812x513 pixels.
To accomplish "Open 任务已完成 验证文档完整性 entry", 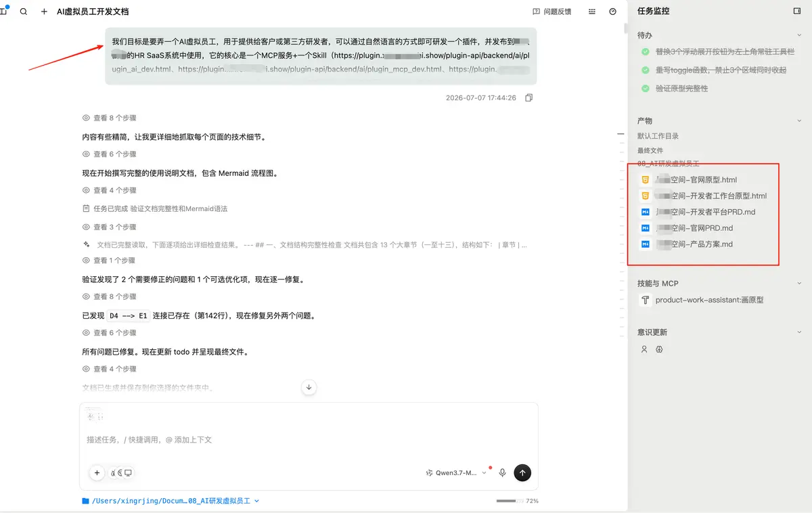I will pos(155,208).
